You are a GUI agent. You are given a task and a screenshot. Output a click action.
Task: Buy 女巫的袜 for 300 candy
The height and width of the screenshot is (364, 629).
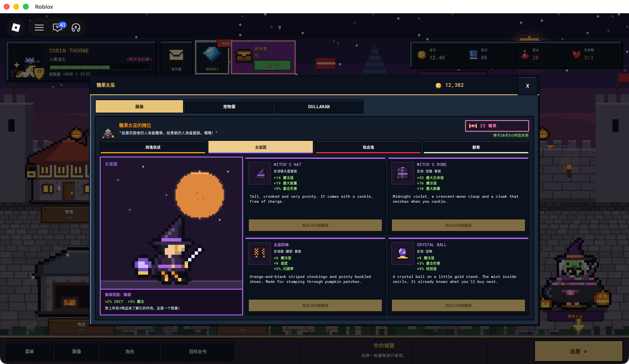(x=315, y=305)
